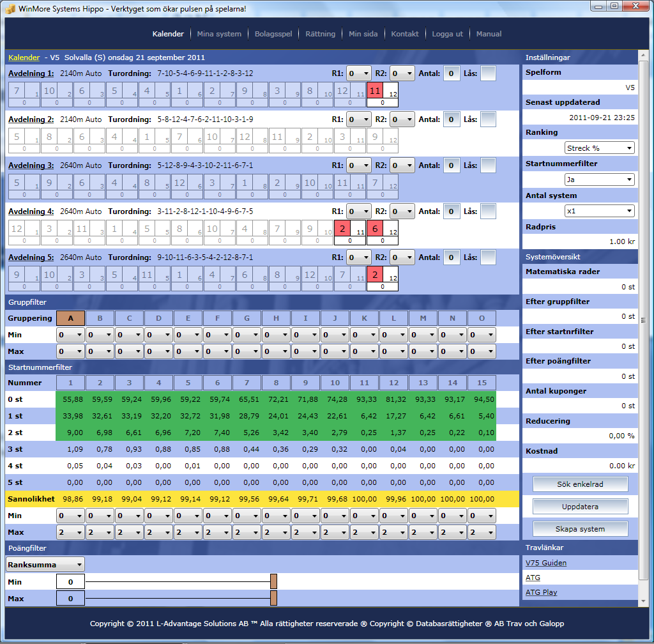Toggle the Lås checkbox for Avdelning 1

point(488,73)
